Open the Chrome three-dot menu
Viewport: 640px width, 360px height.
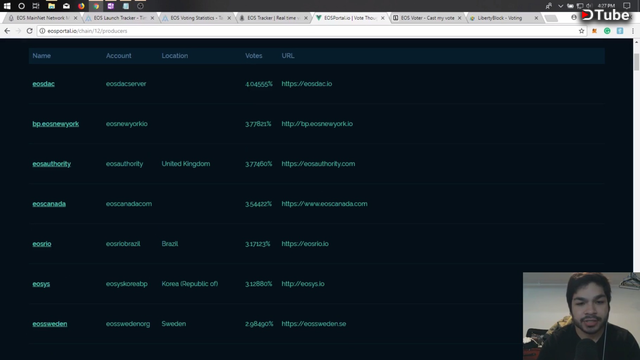pos(633,31)
